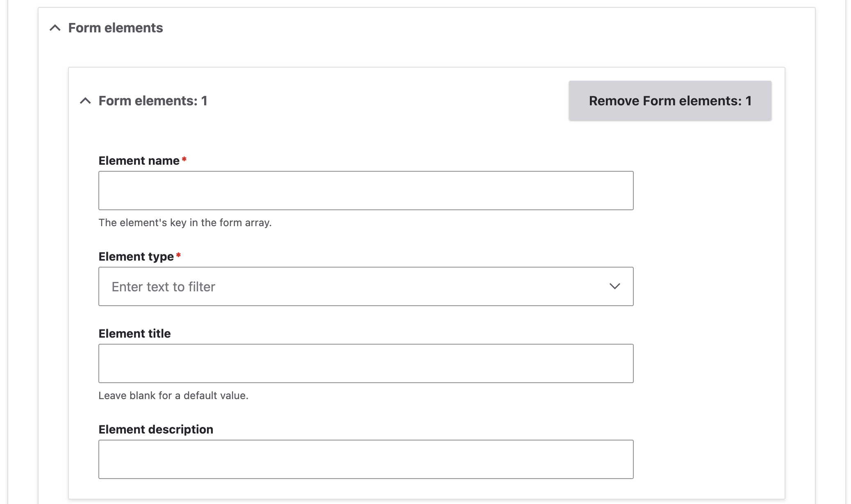851x504 pixels.
Task: Collapse the top-level Form elements section chevron
Action: [55, 28]
